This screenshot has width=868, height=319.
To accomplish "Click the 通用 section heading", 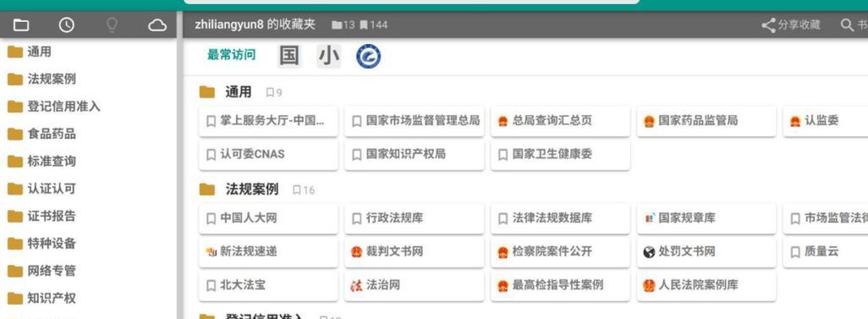I will [x=238, y=92].
